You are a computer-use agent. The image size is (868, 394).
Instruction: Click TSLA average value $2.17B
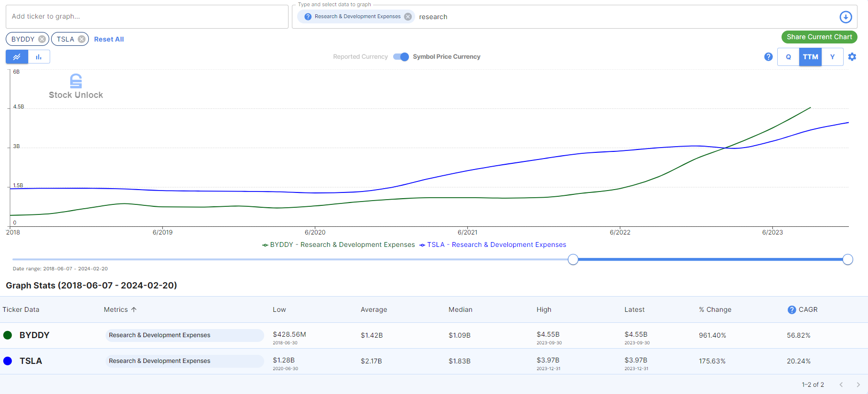pos(372,361)
